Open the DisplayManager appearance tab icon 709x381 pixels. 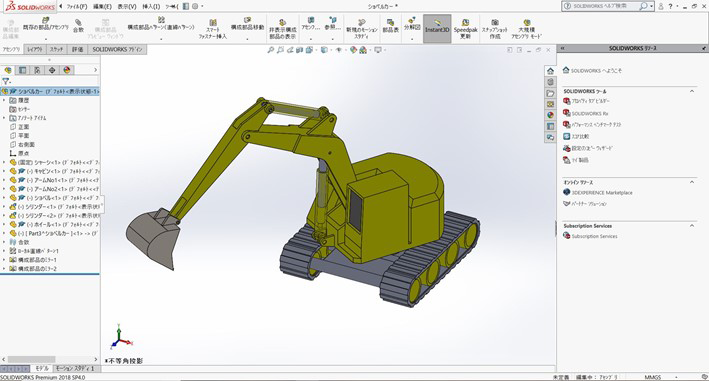pos(67,70)
